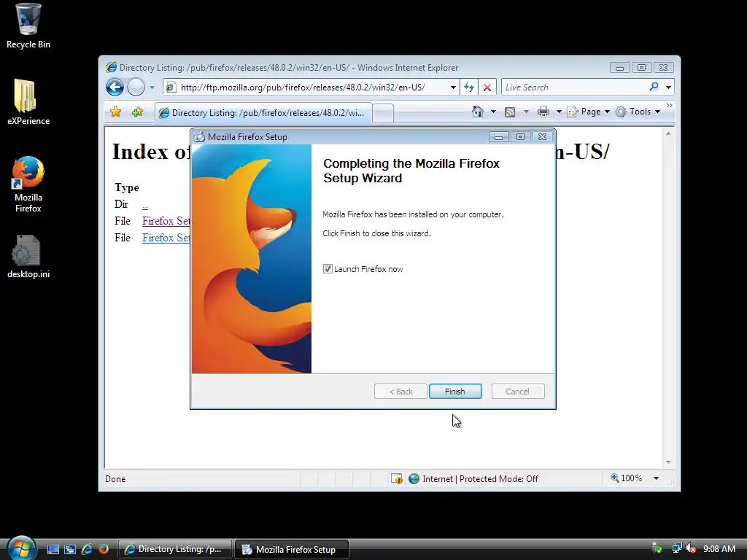The height and width of the screenshot is (560, 747).
Task: Click the 9:08 AM clock
Action: 719,548
